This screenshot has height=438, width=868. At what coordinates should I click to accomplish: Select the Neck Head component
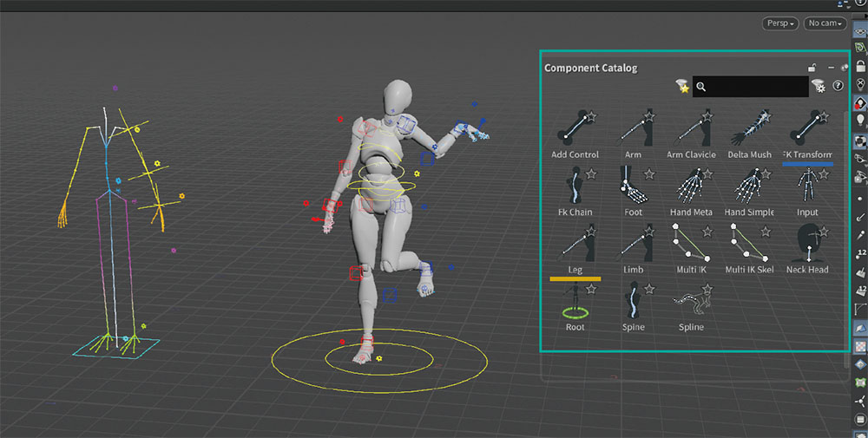click(x=807, y=244)
